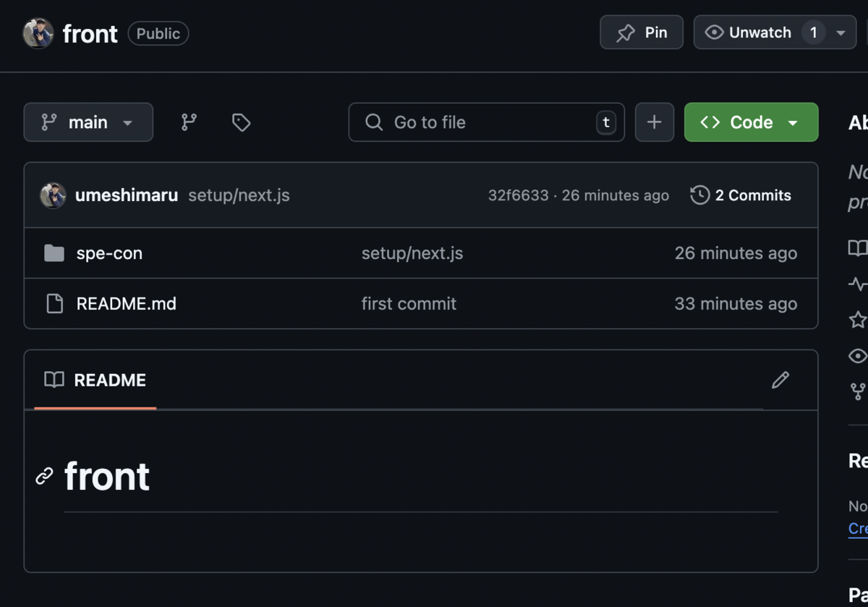Screen dimensions: 868x607
Task: Click the owner avatar beside front title
Action: (x=38, y=33)
